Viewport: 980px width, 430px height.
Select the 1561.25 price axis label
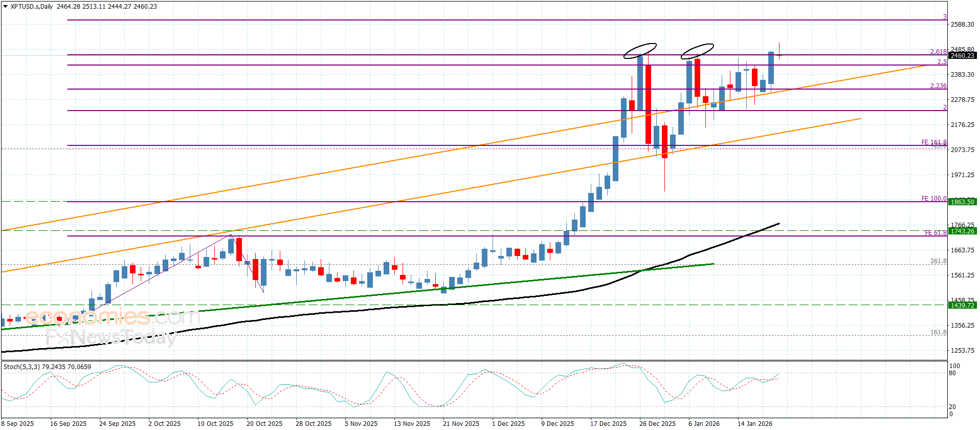pos(962,275)
